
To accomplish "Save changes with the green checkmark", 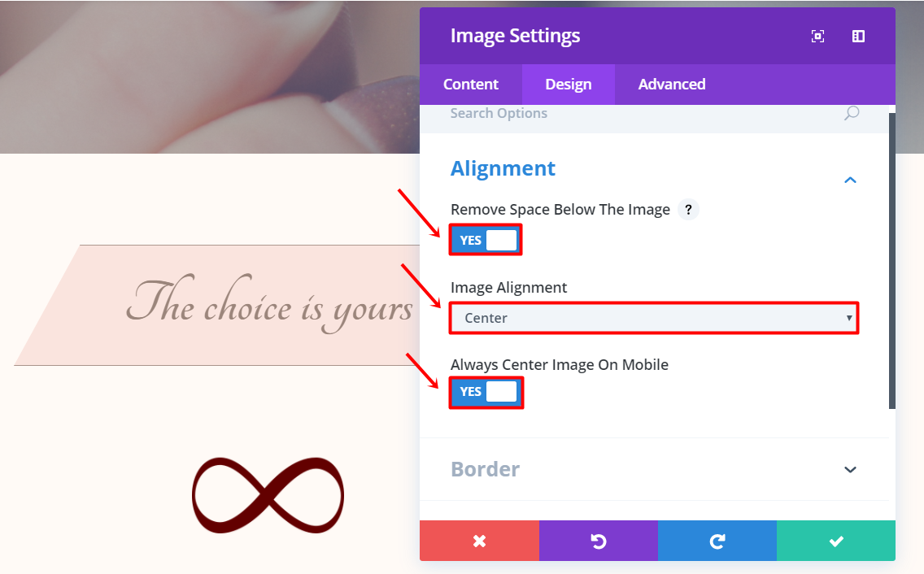I will [835, 541].
